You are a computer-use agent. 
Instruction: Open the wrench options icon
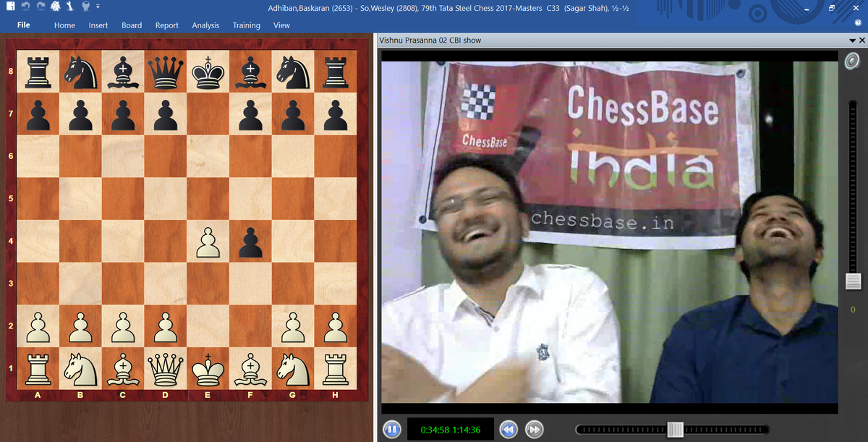pos(70,7)
